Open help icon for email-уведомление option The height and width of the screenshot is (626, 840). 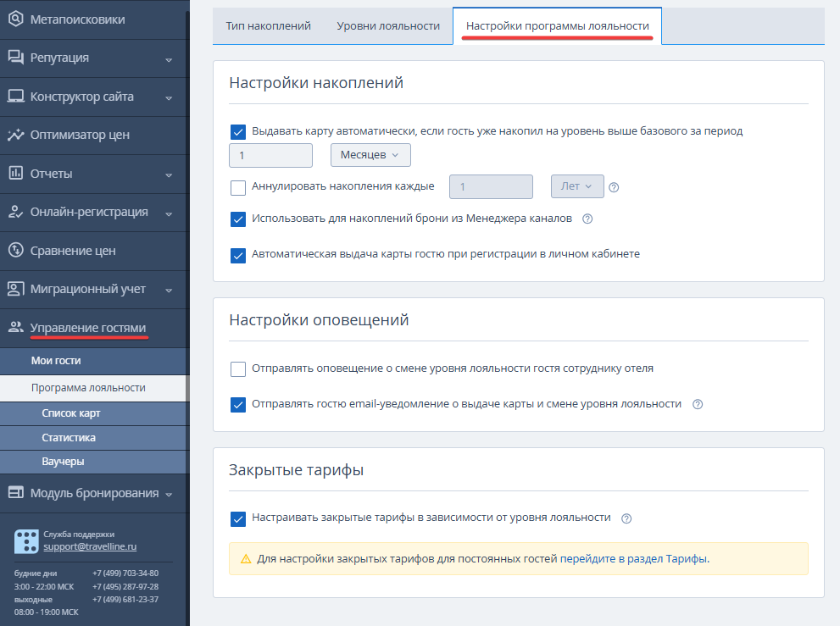698,404
